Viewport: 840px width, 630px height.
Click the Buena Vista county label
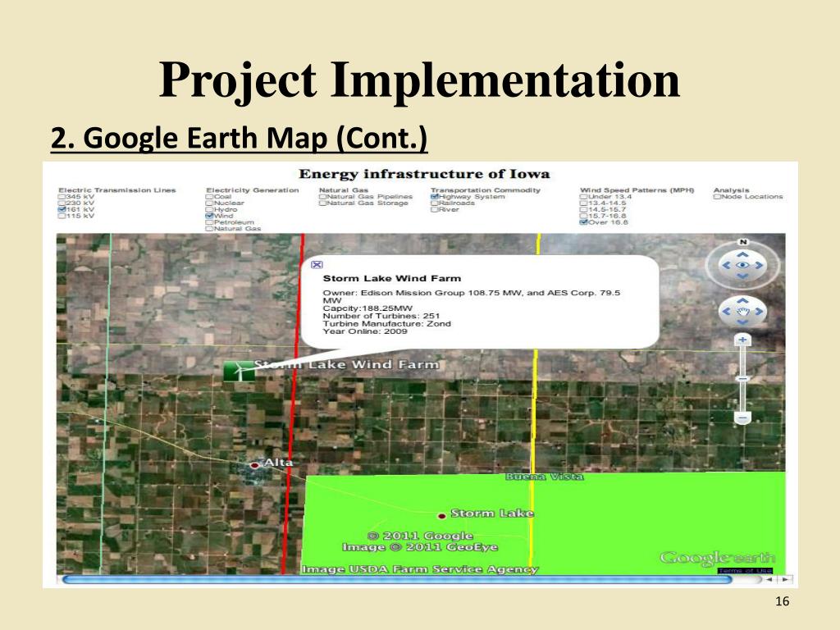544,477
